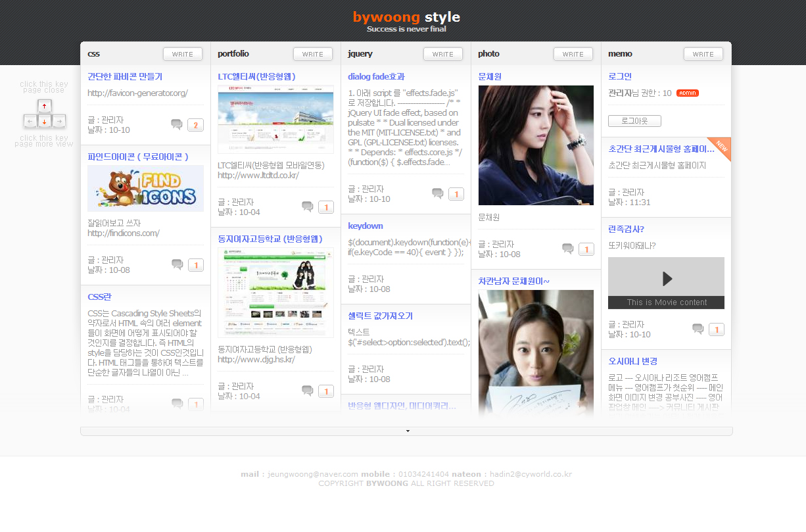The image size is (806, 532).
Task: Click the 로그아웃 logout button
Action: 634,121
